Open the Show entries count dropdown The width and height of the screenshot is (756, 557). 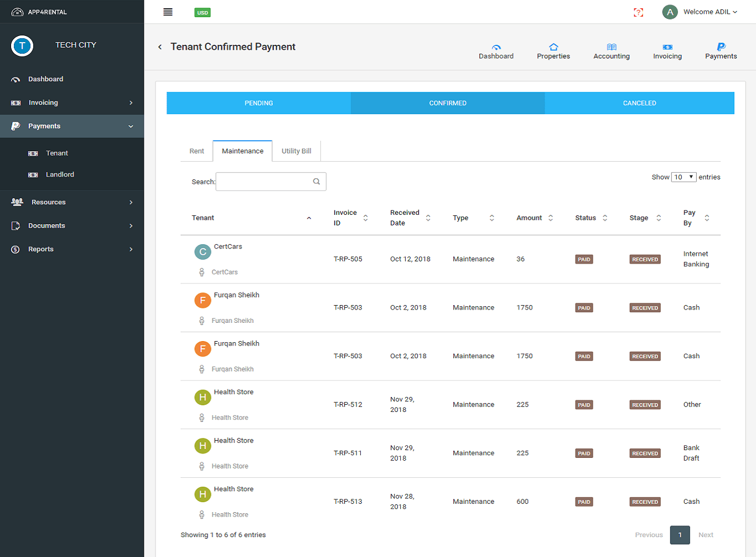point(683,177)
